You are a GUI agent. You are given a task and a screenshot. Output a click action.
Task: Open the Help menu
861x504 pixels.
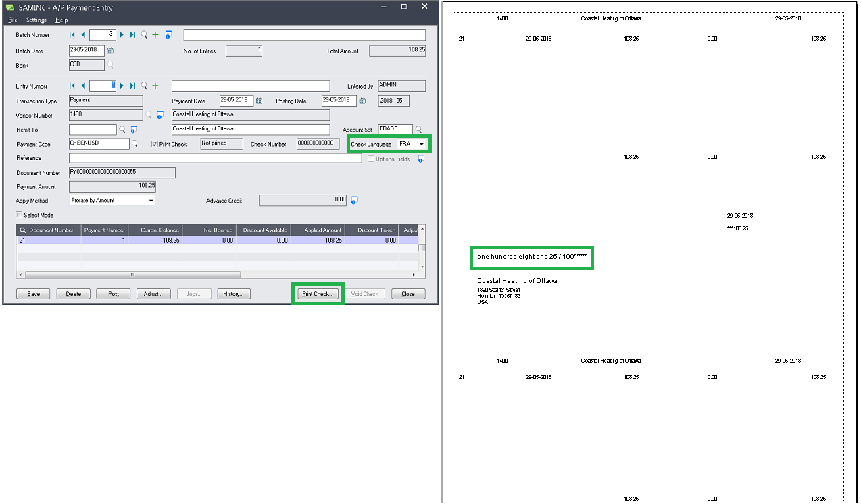[x=62, y=20]
